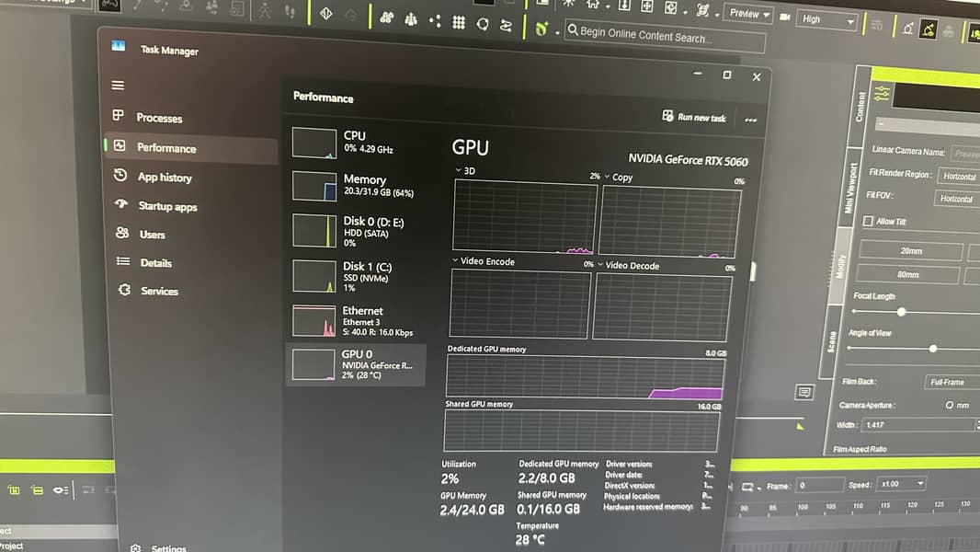
Task: Click the grid array icon in iClone toolbar
Action: tap(459, 22)
